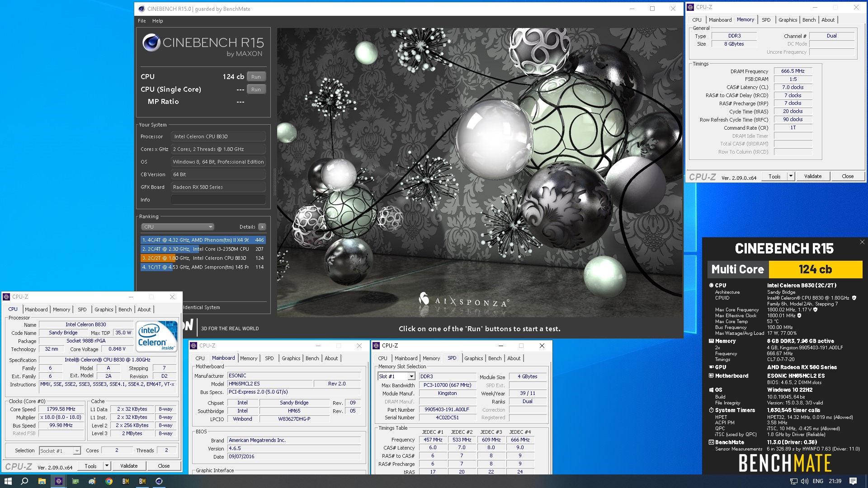Select ranking row Intel Celeron B830 124
Viewport: 868px width, 488px height.
click(x=203, y=258)
